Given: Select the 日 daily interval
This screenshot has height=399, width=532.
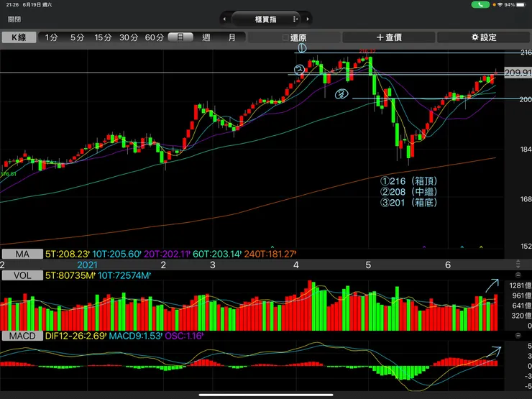Looking at the screenshot, I should coord(180,37).
